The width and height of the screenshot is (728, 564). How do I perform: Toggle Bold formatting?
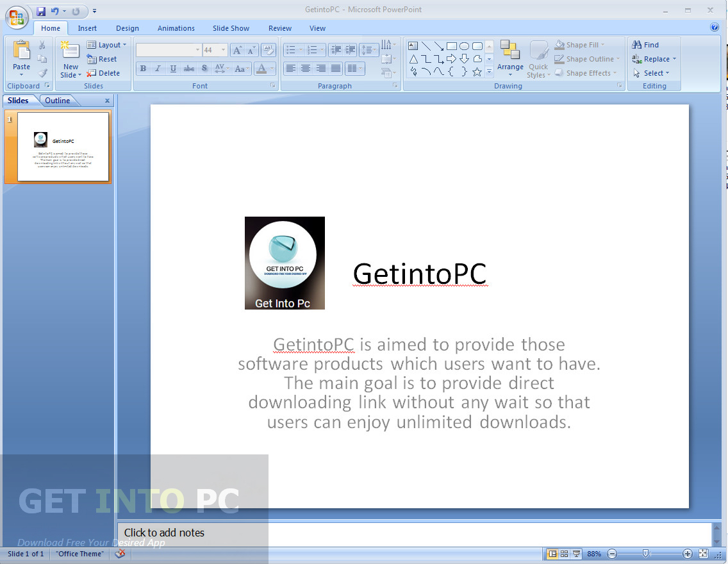(x=143, y=69)
